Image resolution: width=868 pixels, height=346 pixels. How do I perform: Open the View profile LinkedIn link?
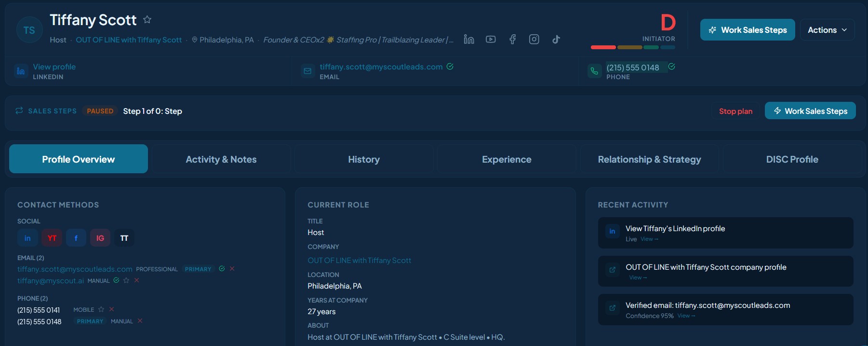(x=54, y=67)
